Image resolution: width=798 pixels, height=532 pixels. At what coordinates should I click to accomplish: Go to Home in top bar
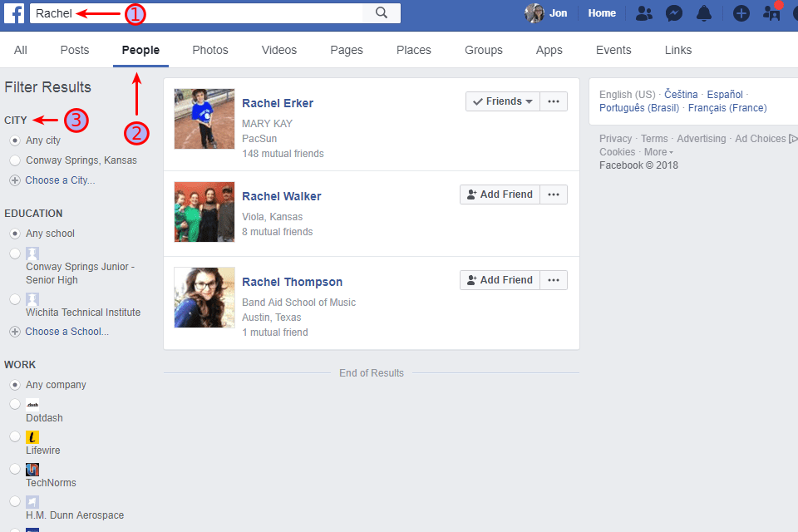point(602,13)
